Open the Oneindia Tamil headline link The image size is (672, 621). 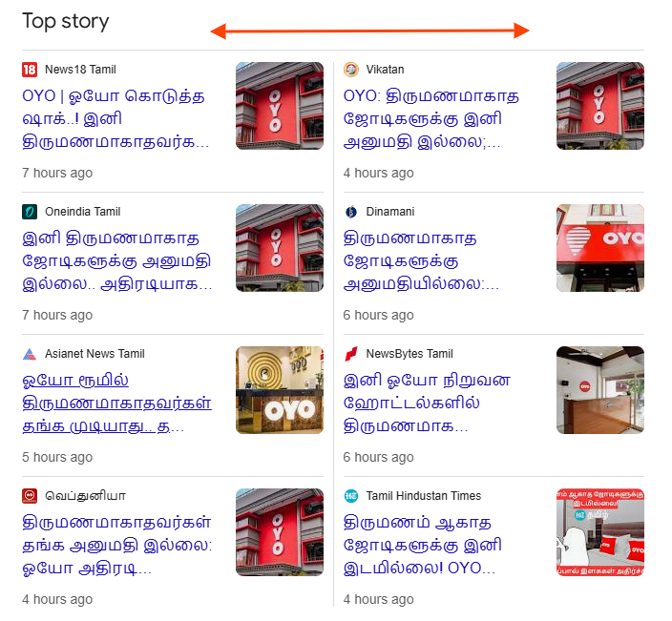tap(117, 260)
